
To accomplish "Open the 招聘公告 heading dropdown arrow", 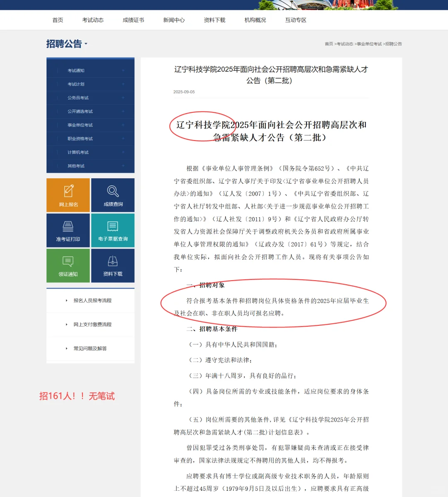I will coord(86,44).
